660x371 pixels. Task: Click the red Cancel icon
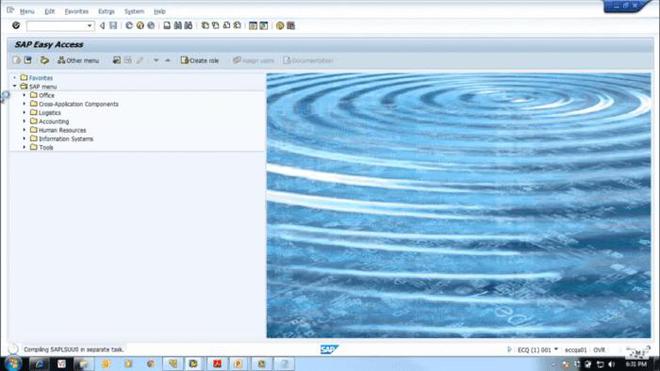pyautogui.click(x=151, y=26)
